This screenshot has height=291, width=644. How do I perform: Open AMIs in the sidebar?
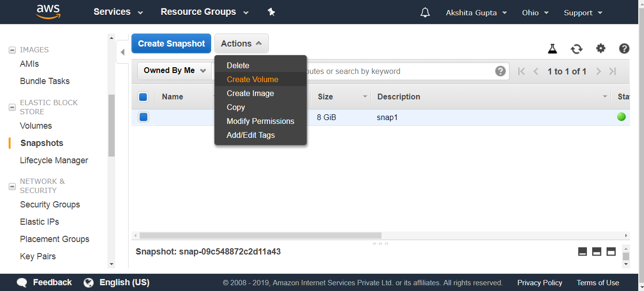(x=29, y=64)
